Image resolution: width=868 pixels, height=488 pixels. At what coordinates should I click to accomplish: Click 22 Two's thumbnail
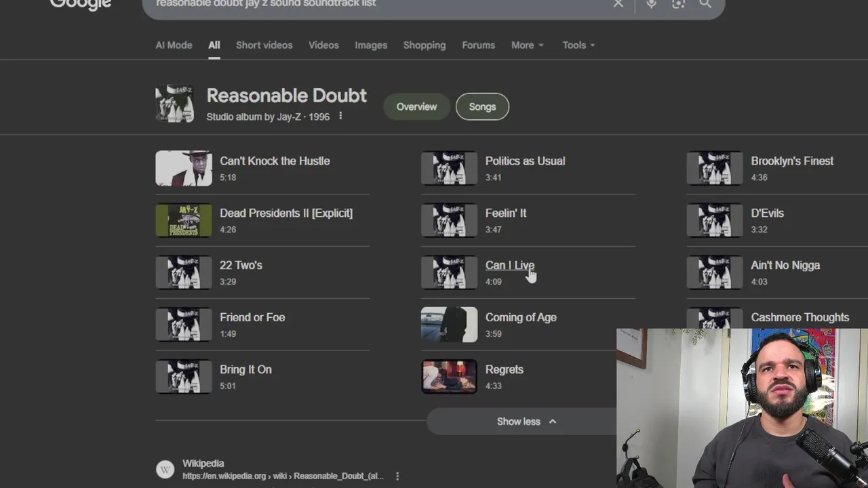coord(184,272)
